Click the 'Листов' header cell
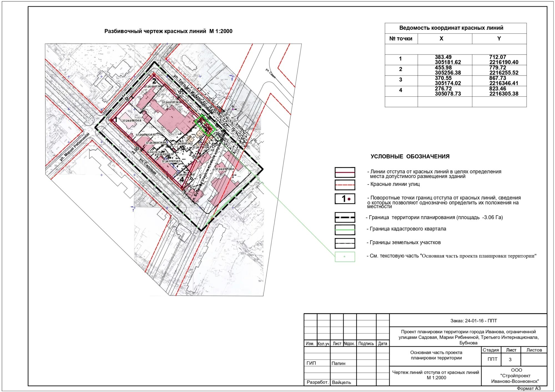This screenshot has height=392, width=555. click(x=534, y=350)
